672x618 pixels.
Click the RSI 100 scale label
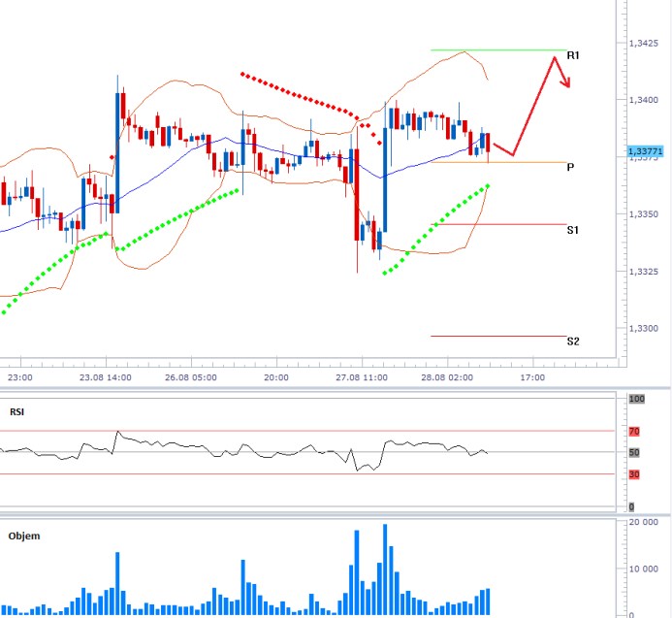pos(637,399)
